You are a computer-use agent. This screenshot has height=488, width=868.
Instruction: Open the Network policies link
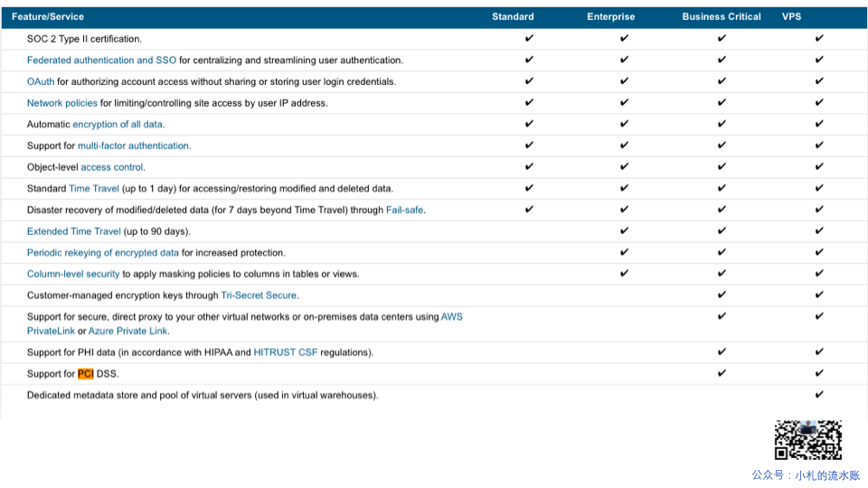[61, 103]
